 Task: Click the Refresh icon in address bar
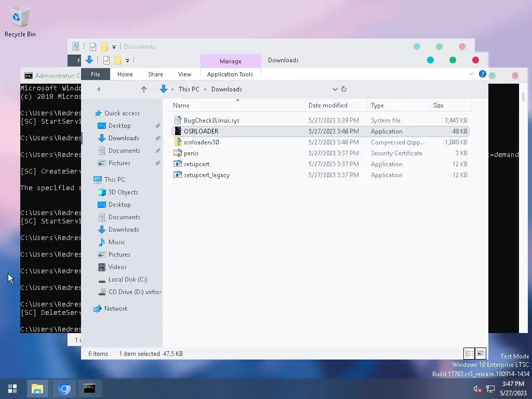pyautogui.click(x=344, y=89)
